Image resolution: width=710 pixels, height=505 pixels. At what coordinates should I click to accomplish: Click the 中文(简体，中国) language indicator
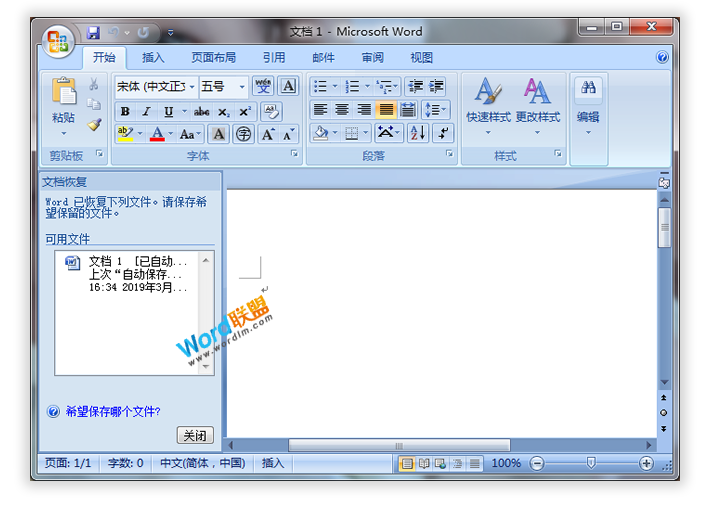click(202, 463)
